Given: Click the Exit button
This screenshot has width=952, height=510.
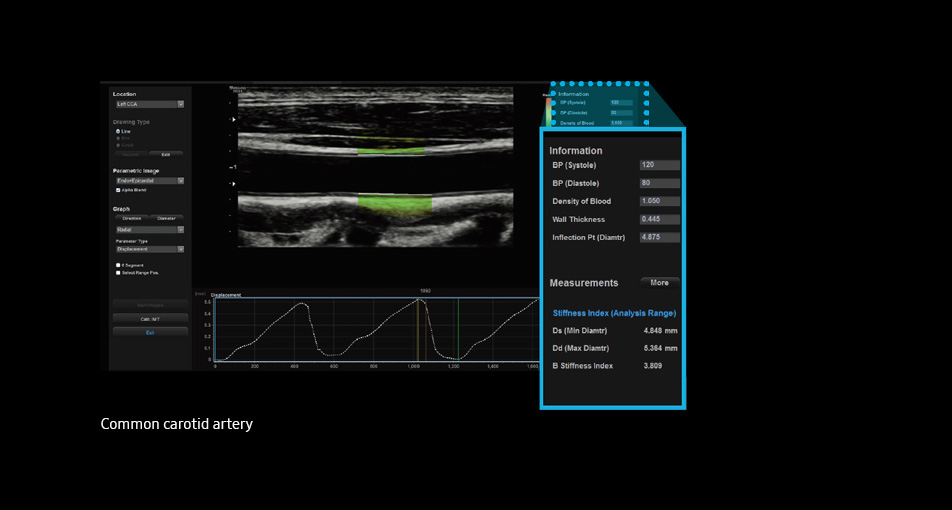Looking at the screenshot, I should (150, 332).
